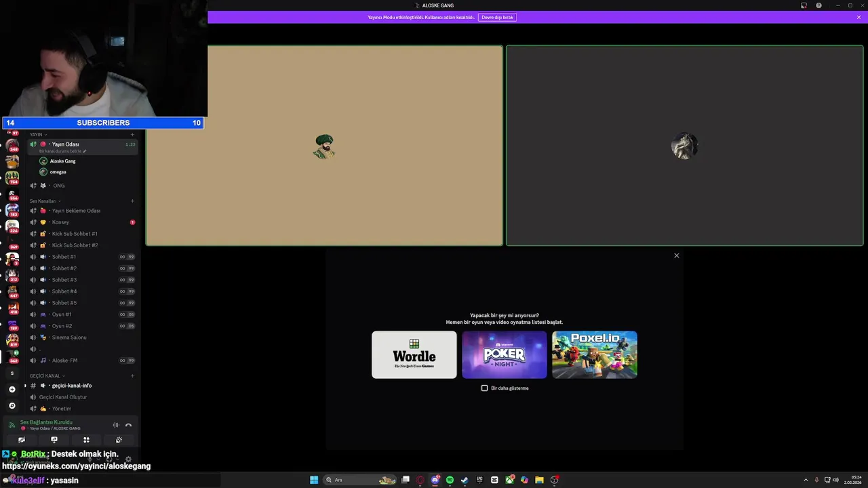Open File Explorer from the taskbar
Viewport: 868px width, 488px height.
539,480
